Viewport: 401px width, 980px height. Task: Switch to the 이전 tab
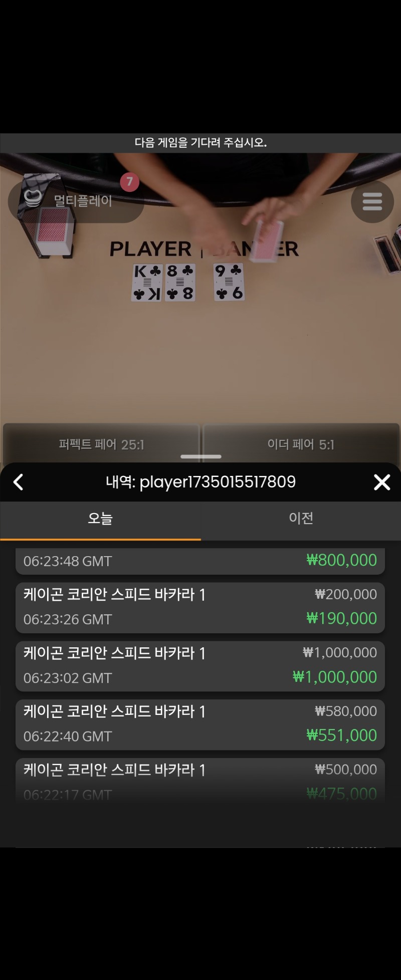[x=301, y=519]
